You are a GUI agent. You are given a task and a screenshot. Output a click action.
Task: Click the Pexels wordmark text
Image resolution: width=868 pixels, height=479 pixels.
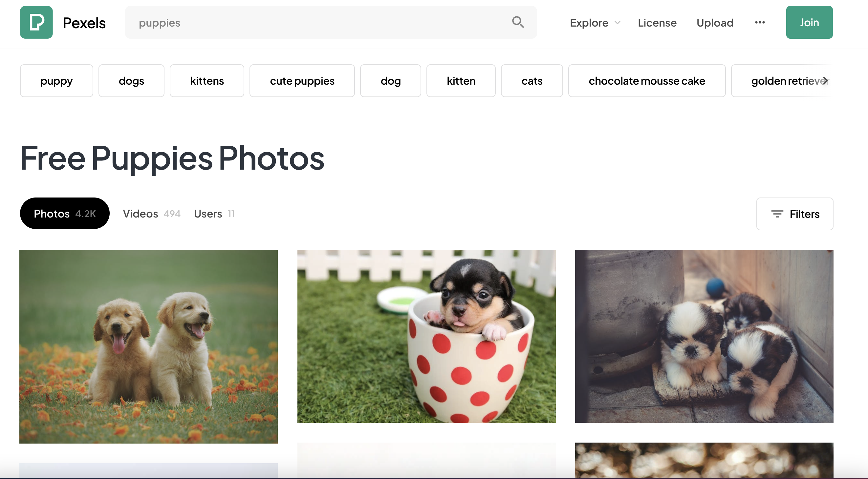coord(84,23)
